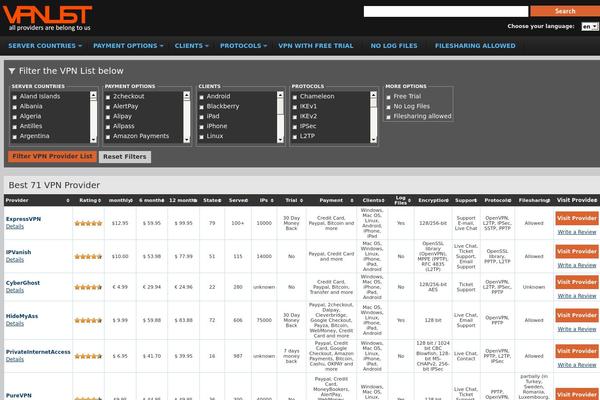
Task: Click the Search button
Action: click(565, 11)
